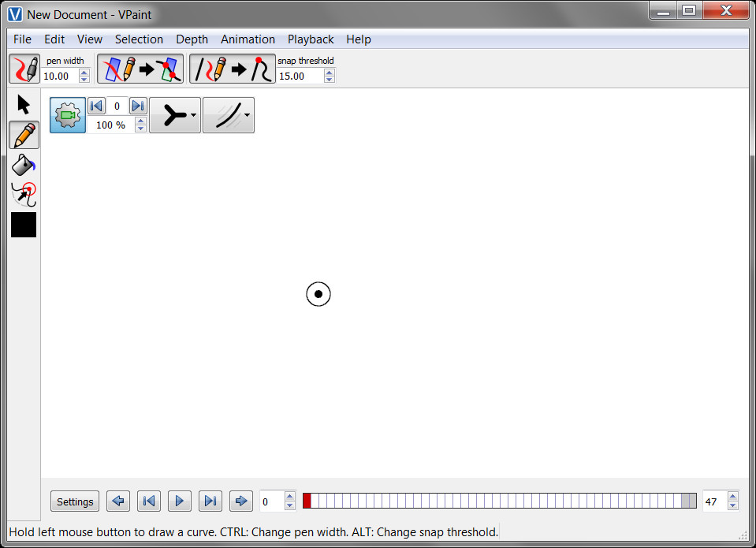Screen dimensions: 756x548
Task: Click the VPaint logo in title bar
Action: (15, 14)
